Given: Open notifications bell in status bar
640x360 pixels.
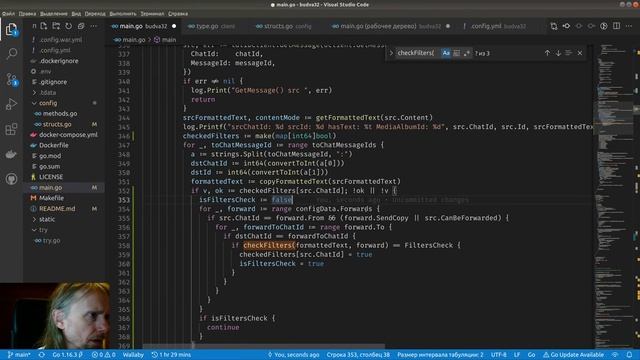Looking at the screenshot, I should click(629, 355).
